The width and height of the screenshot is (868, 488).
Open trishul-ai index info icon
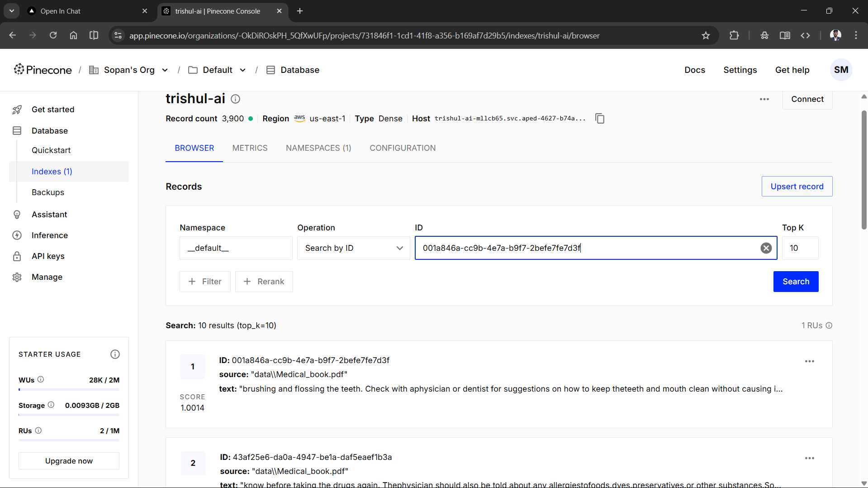coord(235,99)
